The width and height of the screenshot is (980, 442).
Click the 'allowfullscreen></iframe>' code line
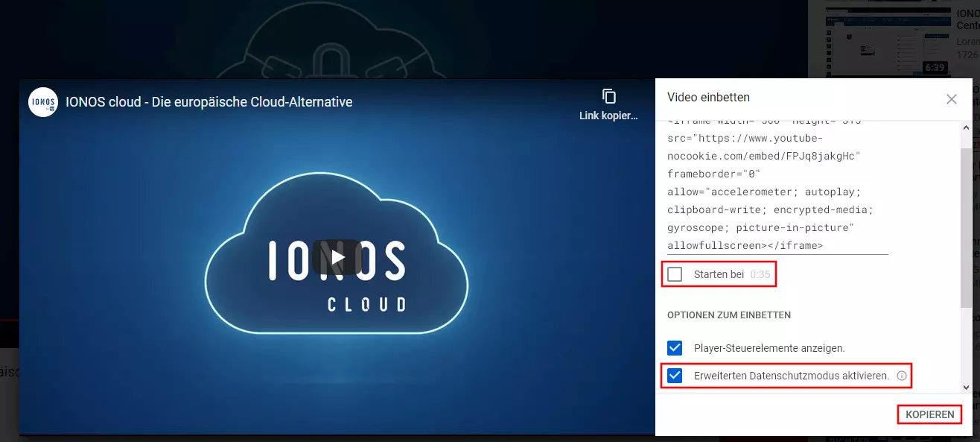pos(745,245)
